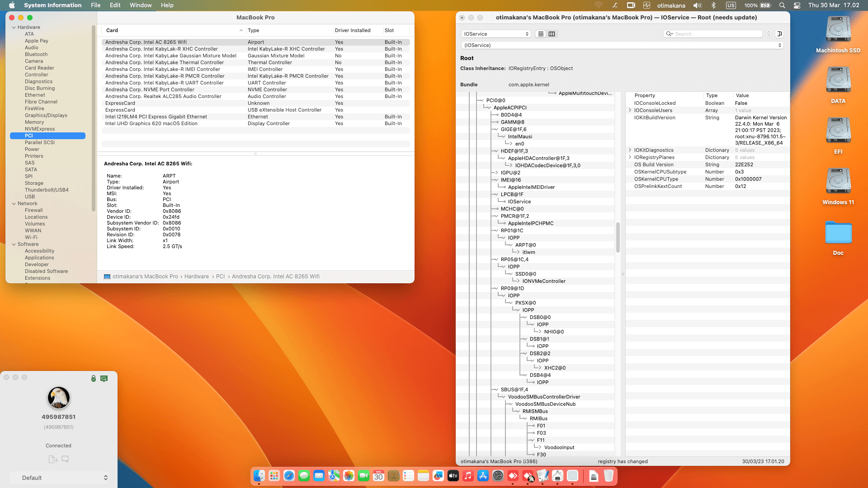Screen dimensions: 868x488
Task: Toggle the inspector panel in IORegistryExplorer
Action: click(779, 34)
